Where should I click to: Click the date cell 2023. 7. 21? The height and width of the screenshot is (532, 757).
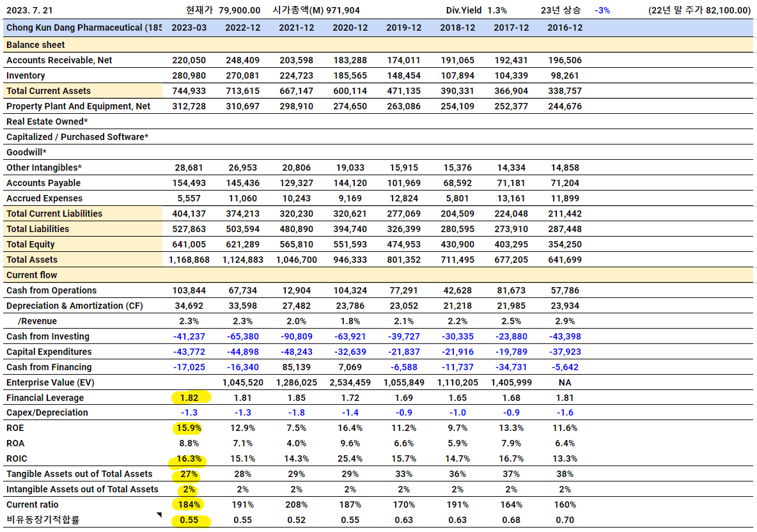[x=30, y=10]
